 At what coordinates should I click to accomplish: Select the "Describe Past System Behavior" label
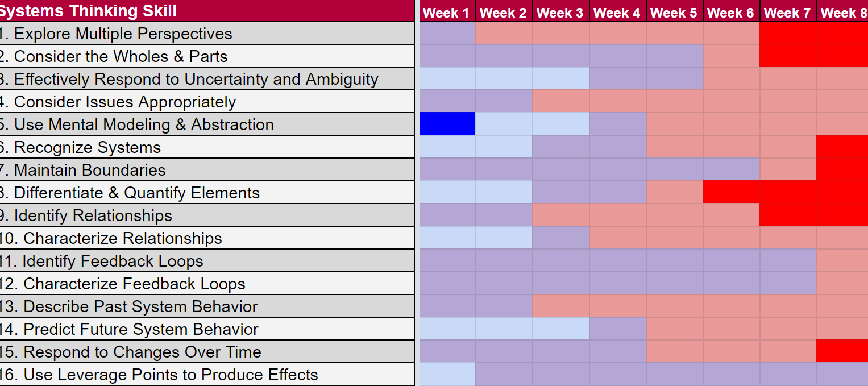coord(140,306)
